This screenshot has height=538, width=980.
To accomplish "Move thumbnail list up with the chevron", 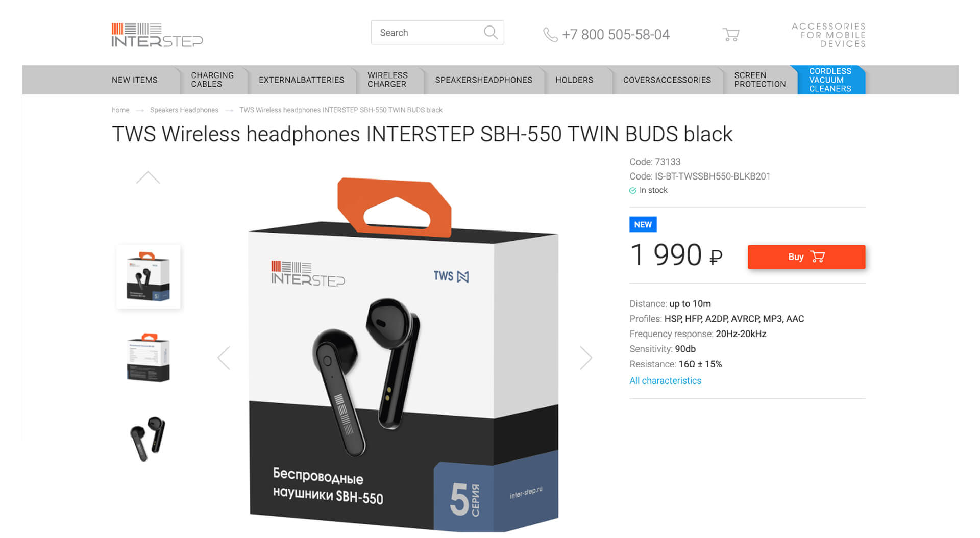I will coord(148,177).
